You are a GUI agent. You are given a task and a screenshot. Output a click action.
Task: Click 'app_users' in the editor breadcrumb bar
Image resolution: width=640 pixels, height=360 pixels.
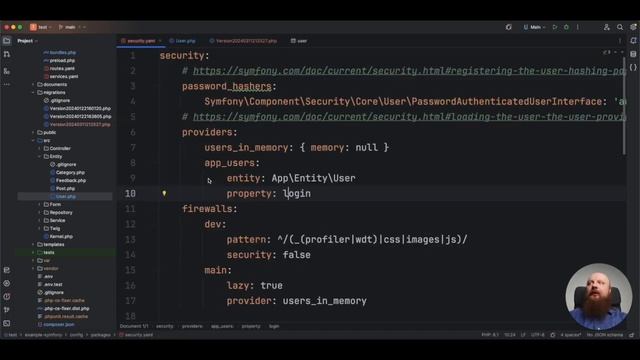pyautogui.click(x=222, y=326)
